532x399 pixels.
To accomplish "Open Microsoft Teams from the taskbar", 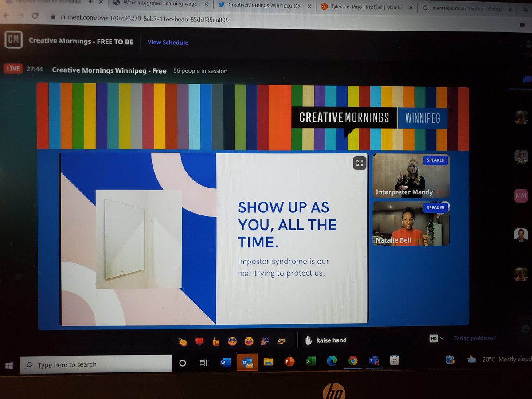I will tap(373, 360).
